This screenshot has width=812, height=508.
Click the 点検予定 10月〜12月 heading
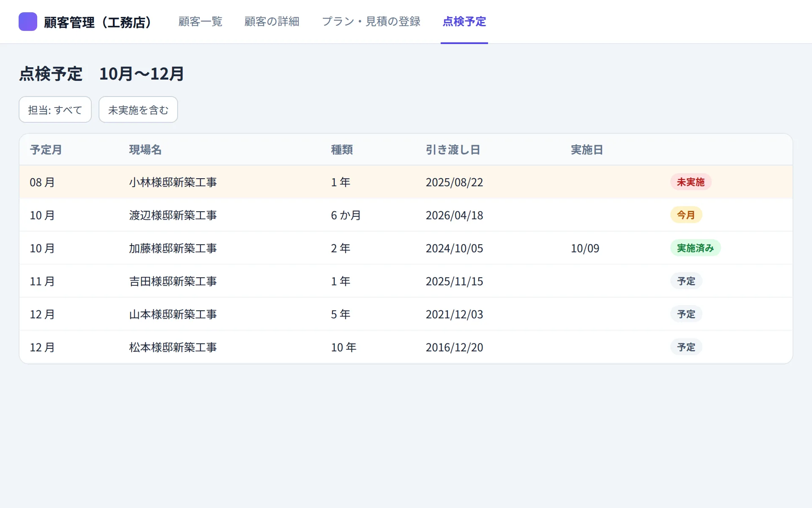(101, 74)
